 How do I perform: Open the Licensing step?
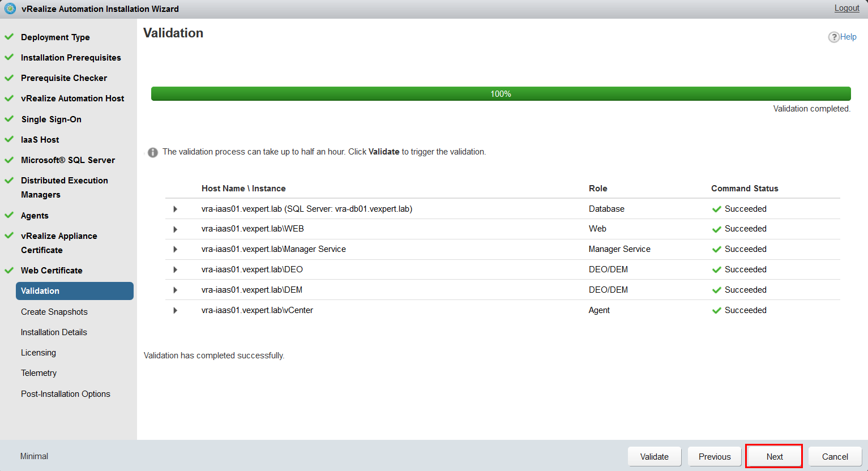(39, 353)
